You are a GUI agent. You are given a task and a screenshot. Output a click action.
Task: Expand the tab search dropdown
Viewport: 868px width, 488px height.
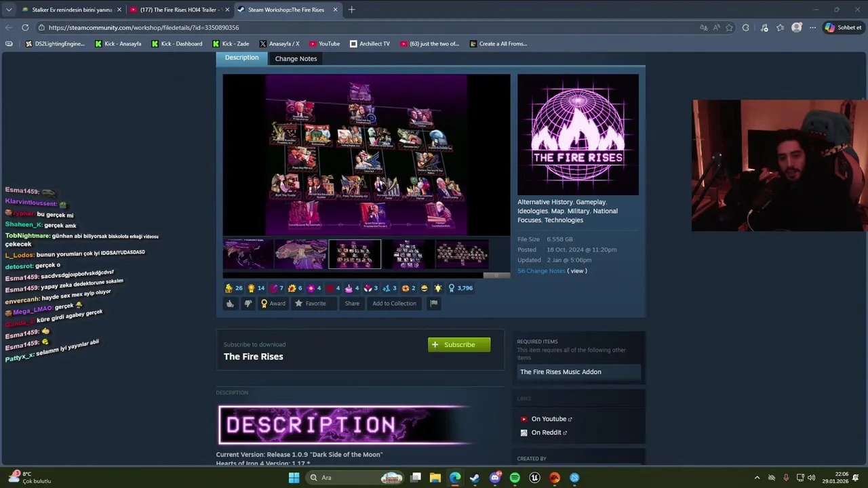pos(8,9)
